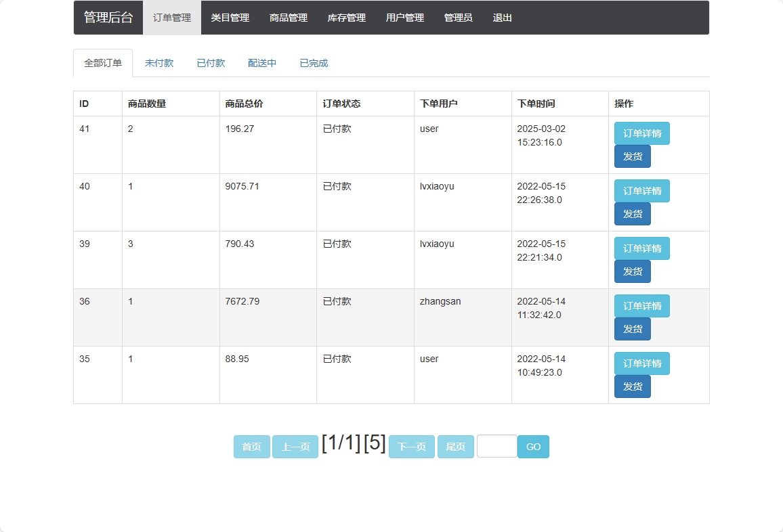Show orders in the 配送中 tab
This screenshot has width=783, height=532.
(262, 63)
